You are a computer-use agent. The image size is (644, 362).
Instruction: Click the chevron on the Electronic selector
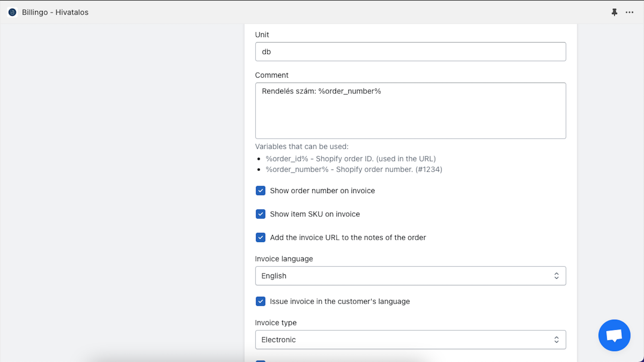[557, 339]
